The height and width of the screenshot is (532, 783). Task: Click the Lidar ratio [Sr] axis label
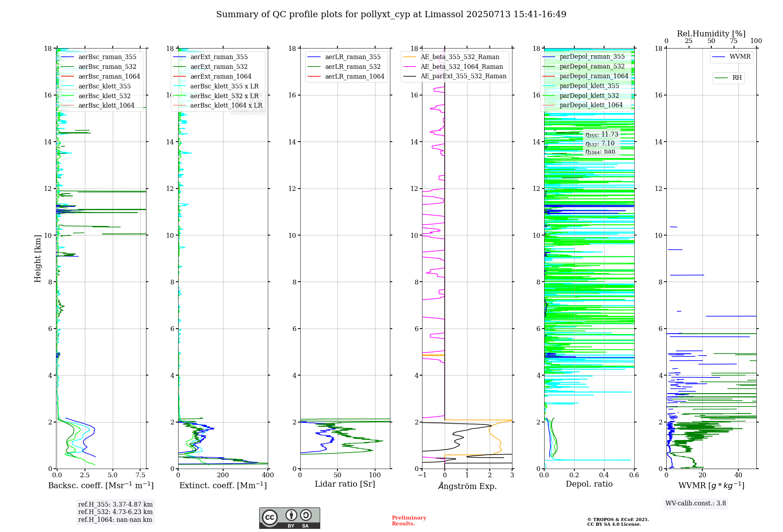(345, 484)
